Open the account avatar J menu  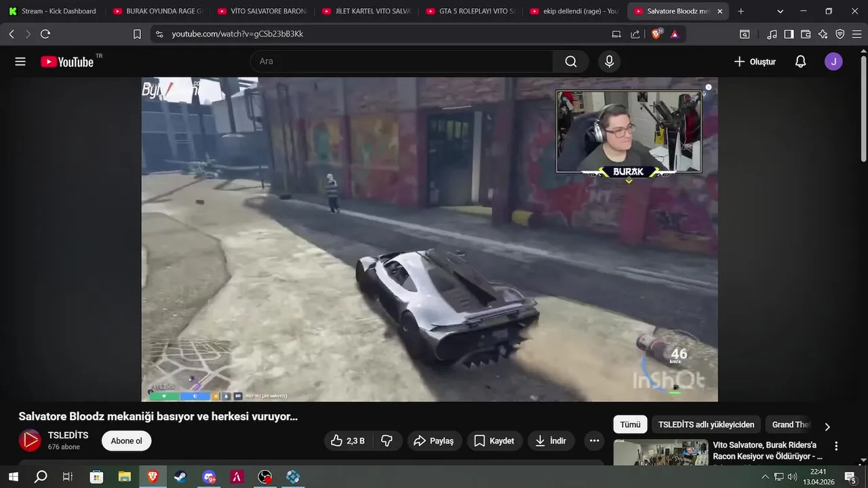(833, 62)
